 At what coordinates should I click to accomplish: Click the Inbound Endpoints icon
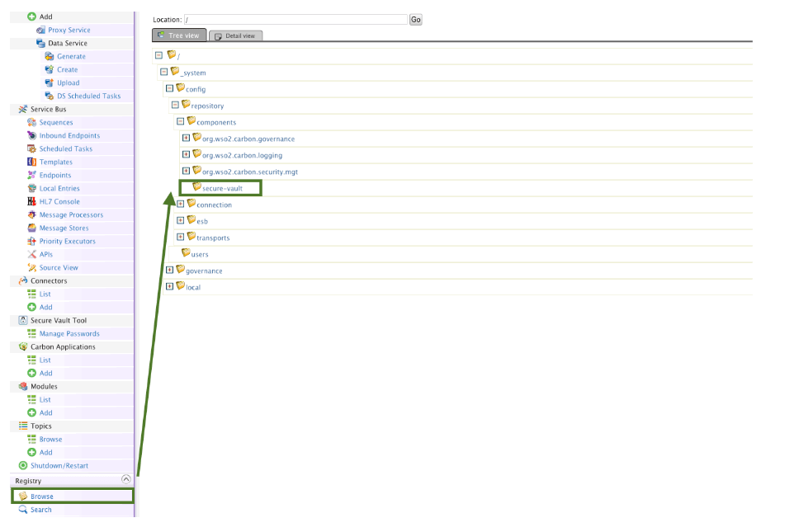(x=32, y=136)
